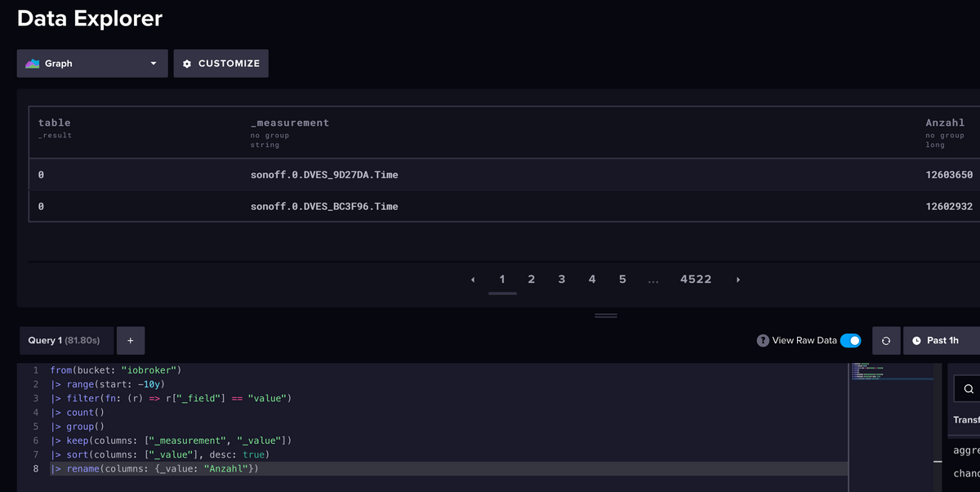The width and height of the screenshot is (980, 492).
Task: Click the CUSTOMIZE button
Action: tap(220, 64)
